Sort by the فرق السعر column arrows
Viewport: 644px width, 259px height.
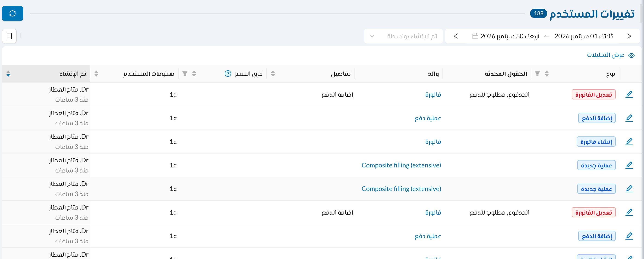click(x=194, y=74)
